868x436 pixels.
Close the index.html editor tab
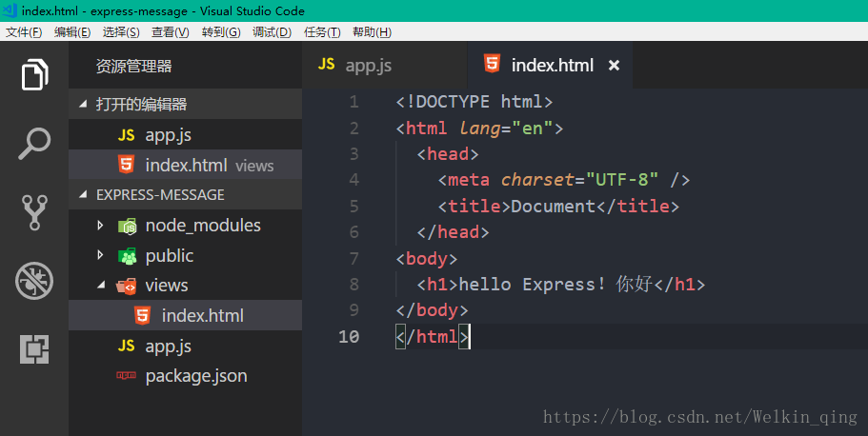[x=614, y=66]
